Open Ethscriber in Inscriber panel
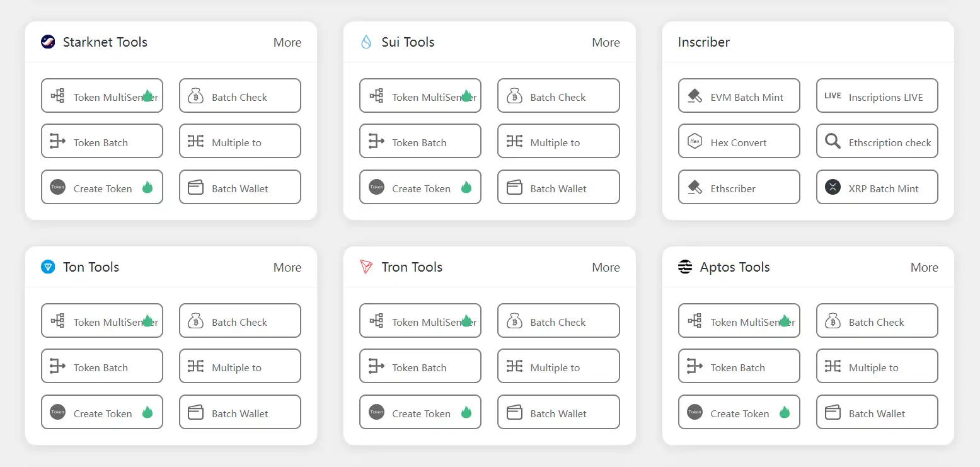The height and width of the screenshot is (467, 980). click(739, 187)
